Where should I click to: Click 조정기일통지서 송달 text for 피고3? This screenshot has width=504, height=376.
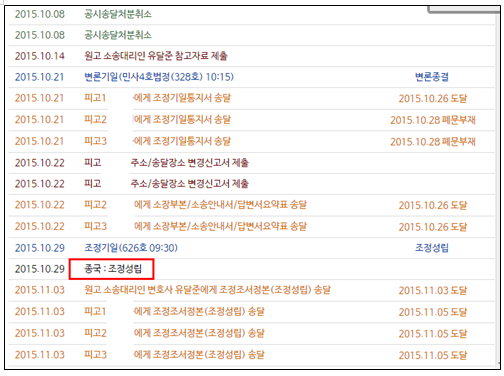(191, 141)
